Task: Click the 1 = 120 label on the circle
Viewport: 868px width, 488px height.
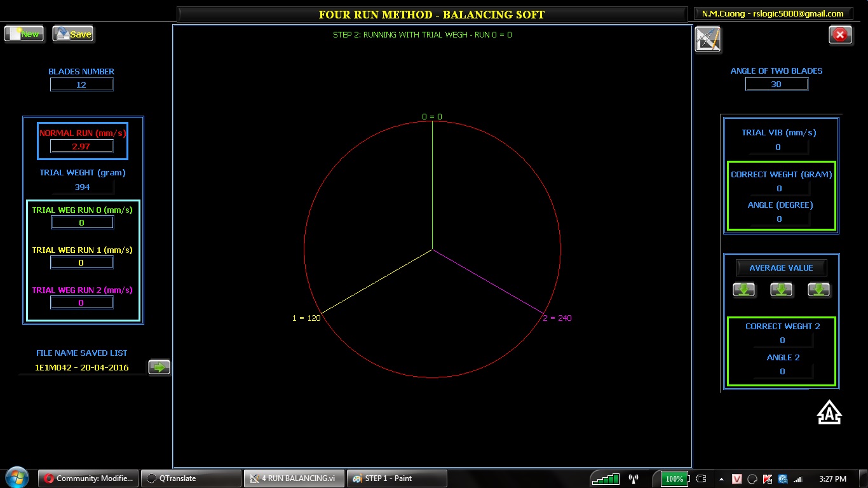Action: (x=306, y=318)
